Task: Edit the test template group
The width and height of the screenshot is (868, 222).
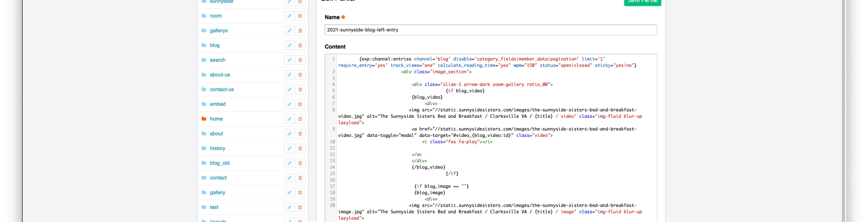Action: point(289,208)
